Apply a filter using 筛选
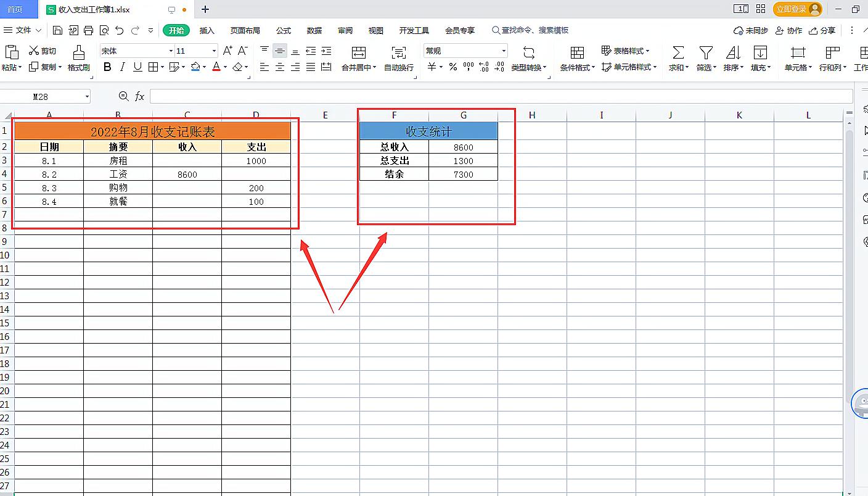Image resolution: width=868 pixels, height=496 pixels. (705, 59)
